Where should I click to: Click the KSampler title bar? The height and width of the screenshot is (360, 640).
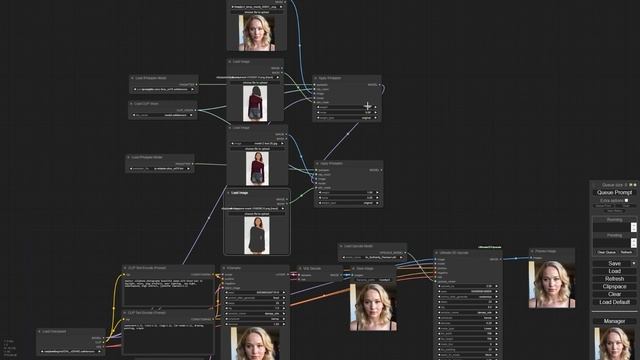tap(255, 268)
